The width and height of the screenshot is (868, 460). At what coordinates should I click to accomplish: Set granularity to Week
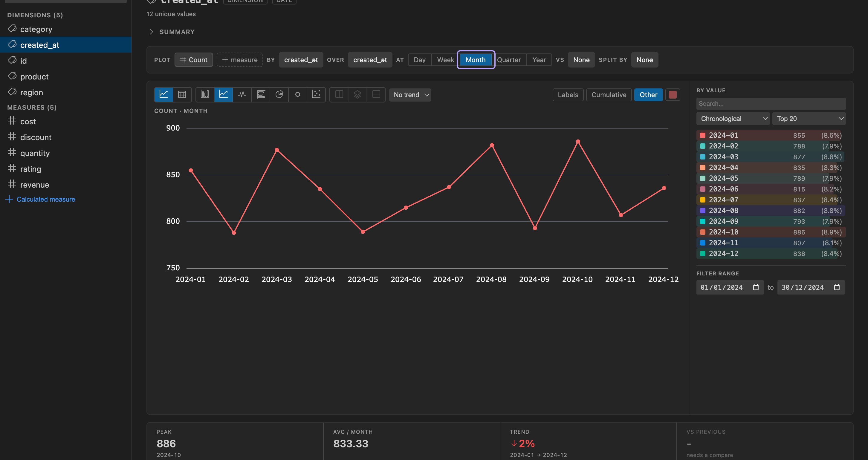pos(445,60)
